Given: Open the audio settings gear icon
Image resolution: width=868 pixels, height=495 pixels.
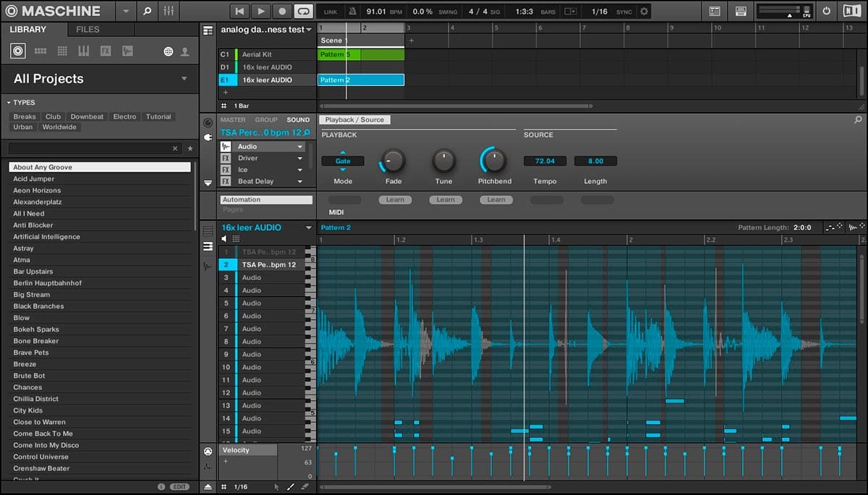Looking at the screenshot, I should point(644,11).
